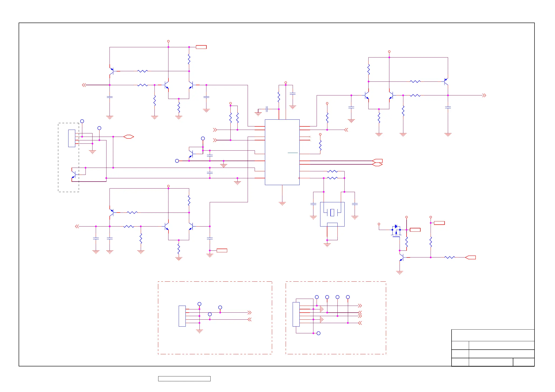
Task: Select the MOSFET symbol with body diode
Action: pos(396,231)
